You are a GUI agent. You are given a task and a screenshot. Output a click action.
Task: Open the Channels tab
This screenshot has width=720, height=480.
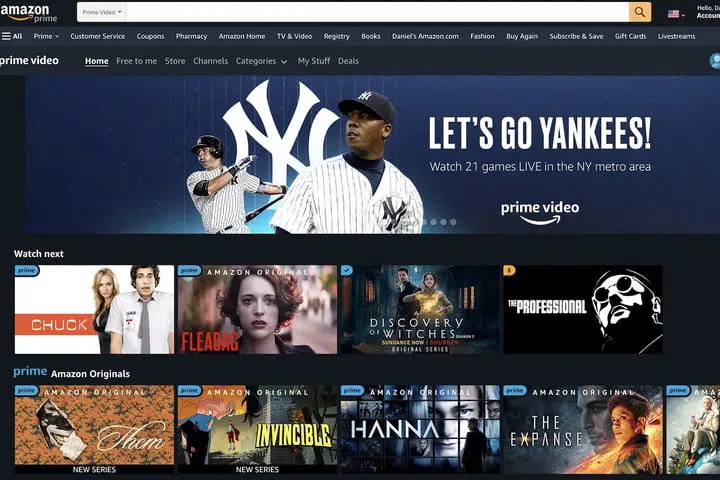click(x=210, y=61)
